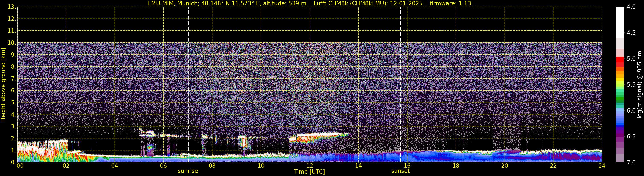Click the white dashed sunset marker line
644x176 pixels.
pos(400,85)
